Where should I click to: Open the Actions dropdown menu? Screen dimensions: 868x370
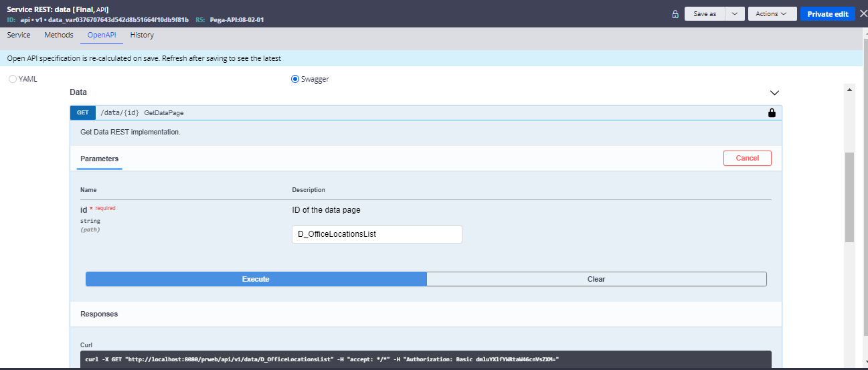[x=772, y=14]
